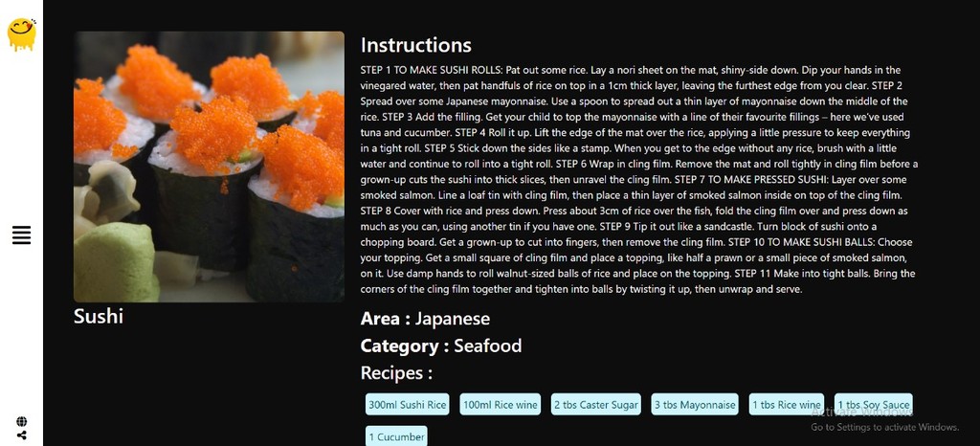
Task: Click the Category : Seafood label
Action: coord(440,346)
